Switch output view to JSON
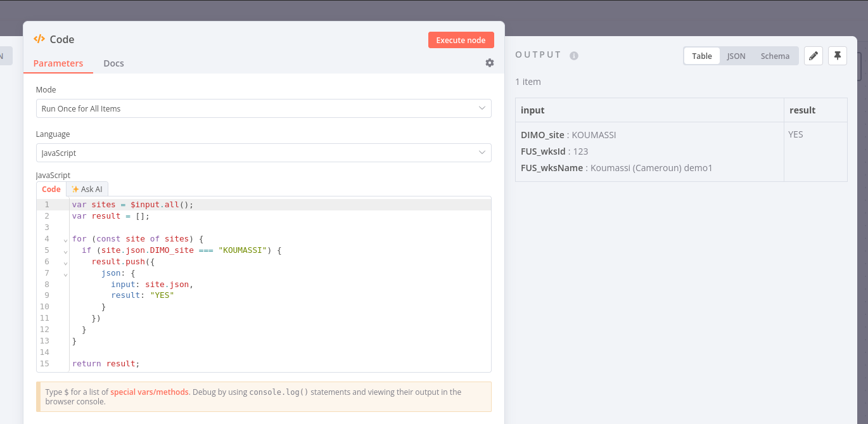The width and height of the screenshot is (868, 424). (x=736, y=56)
